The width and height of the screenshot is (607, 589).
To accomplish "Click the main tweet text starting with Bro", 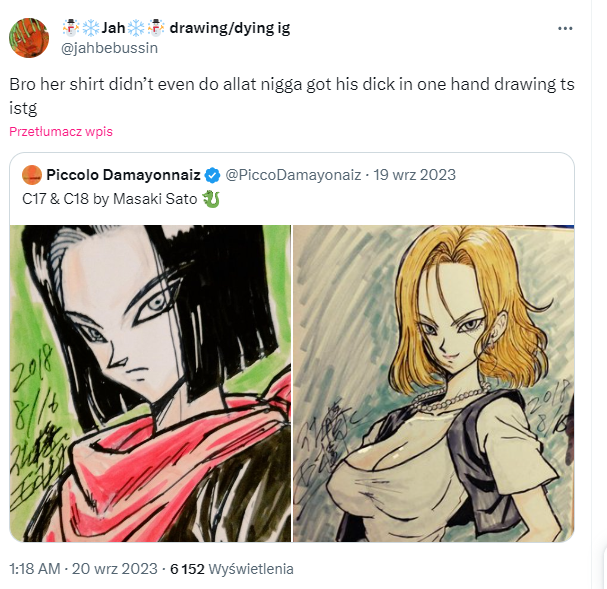I will coord(291,96).
